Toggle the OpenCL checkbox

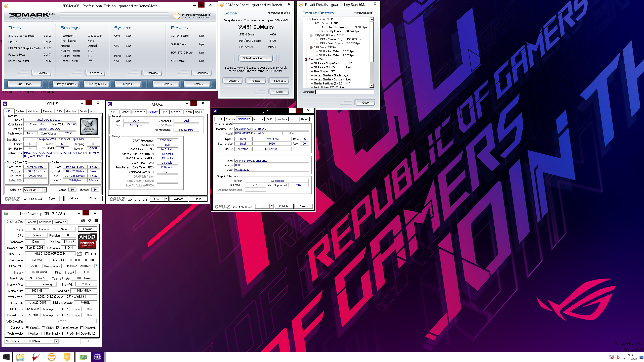pyautogui.click(x=27, y=328)
